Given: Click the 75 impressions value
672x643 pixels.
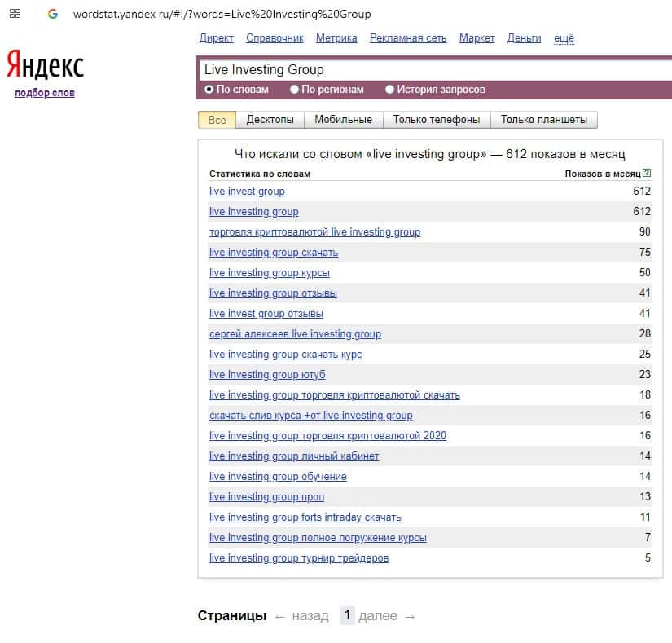Looking at the screenshot, I should [644, 252].
